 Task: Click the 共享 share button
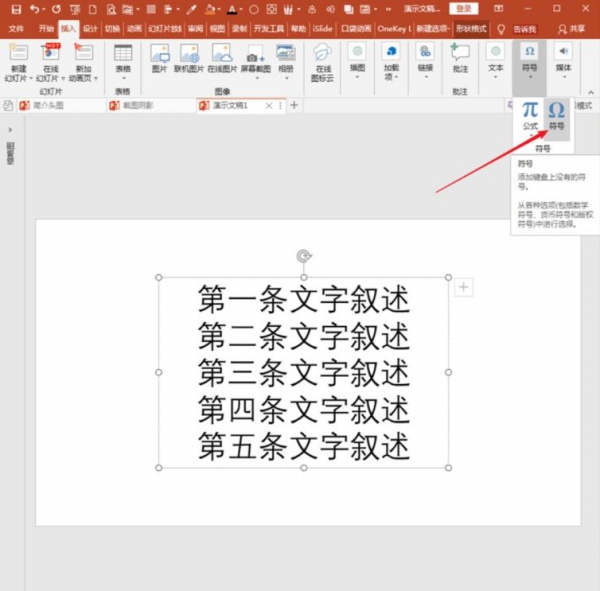571,29
